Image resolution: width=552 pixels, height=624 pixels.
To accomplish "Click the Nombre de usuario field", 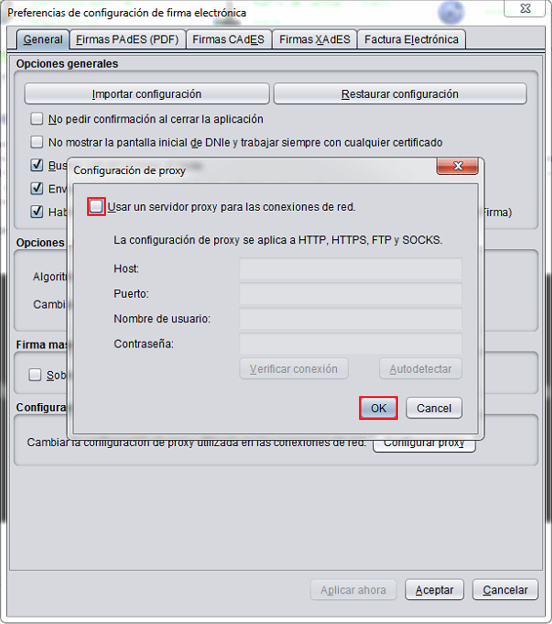I will point(351,319).
